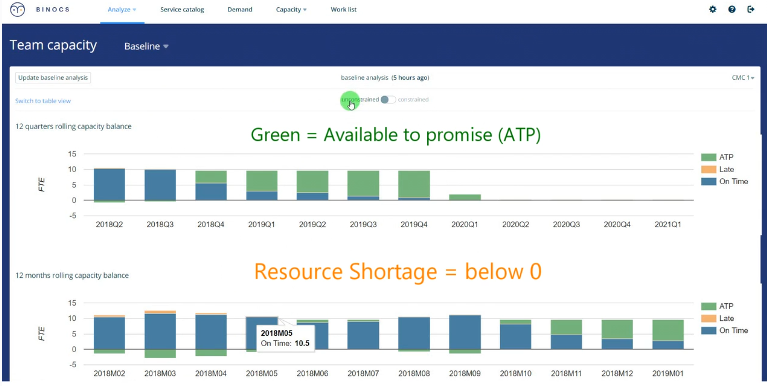
Task: Click the '12 months rolling capacity balance' heading
Action: 72,275
